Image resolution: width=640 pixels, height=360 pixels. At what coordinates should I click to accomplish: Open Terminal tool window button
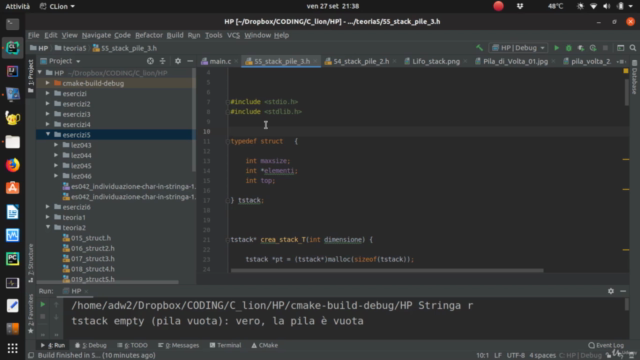(225, 345)
